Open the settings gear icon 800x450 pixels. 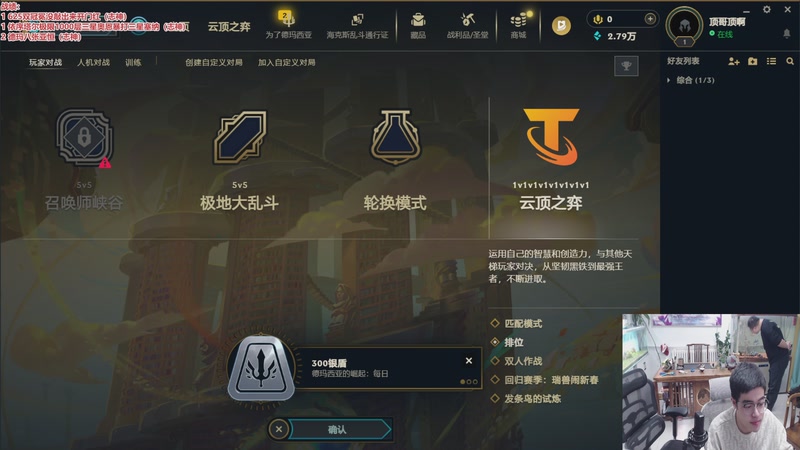pos(767,10)
